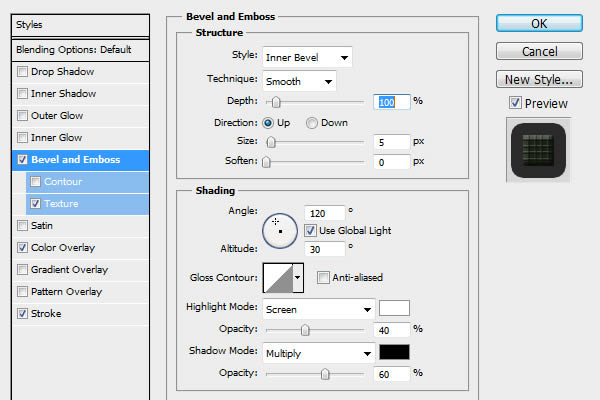
Task: Select the Down direction radio button
Action: (x=312, y=123)
